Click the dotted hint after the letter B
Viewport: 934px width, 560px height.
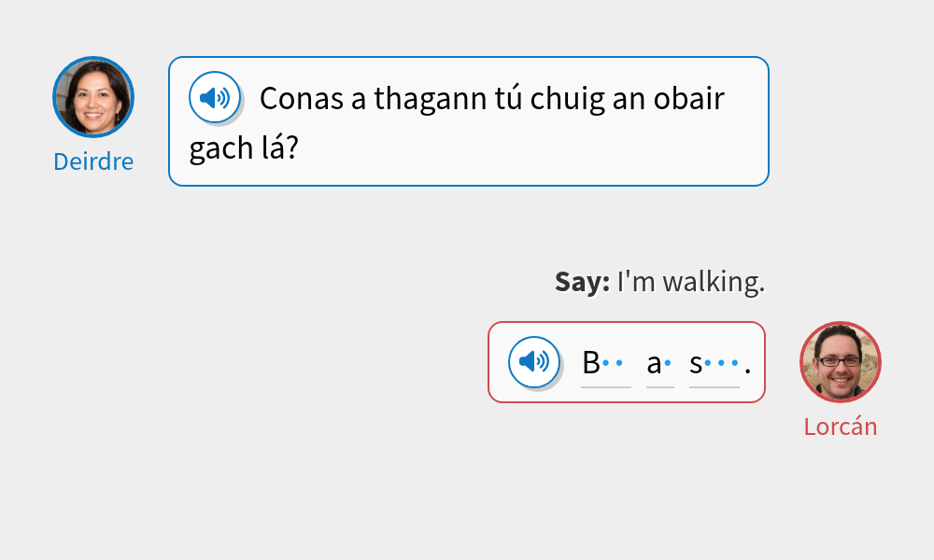[614, 363]
